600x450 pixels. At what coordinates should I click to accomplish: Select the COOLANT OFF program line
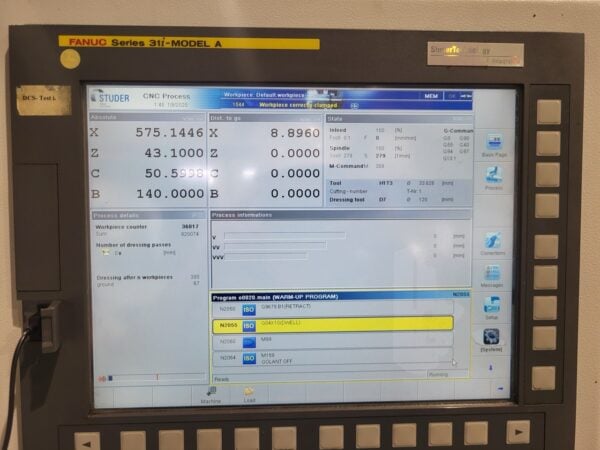(x=333, y=358)
